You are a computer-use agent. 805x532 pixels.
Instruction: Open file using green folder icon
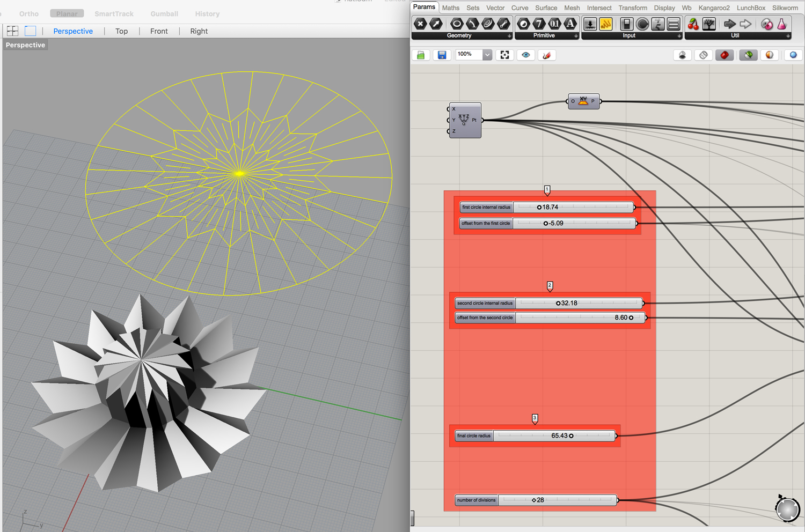coord(421,55)
